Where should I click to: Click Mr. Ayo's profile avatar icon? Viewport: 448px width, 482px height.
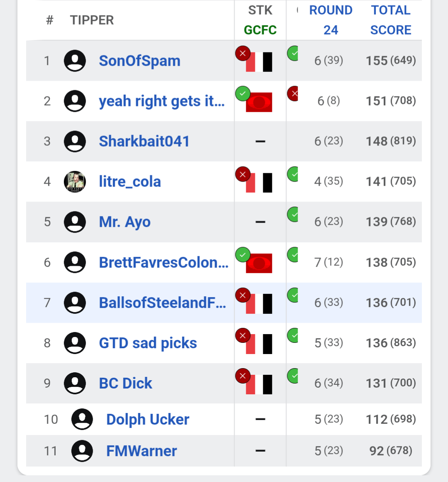tap(75, 221)
